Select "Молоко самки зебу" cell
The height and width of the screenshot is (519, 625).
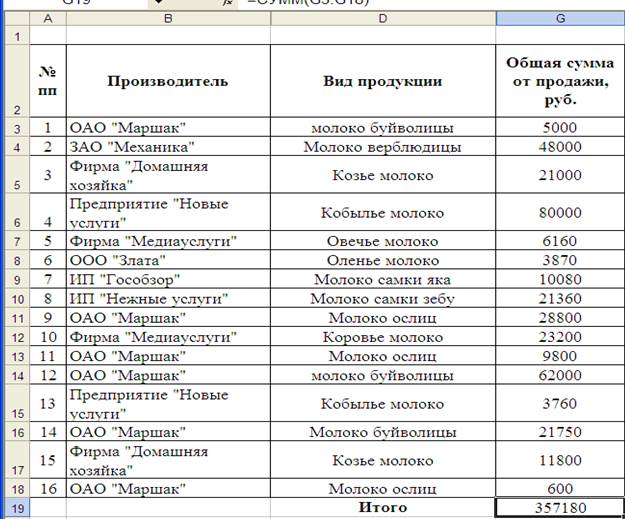[x=383, y=298]
